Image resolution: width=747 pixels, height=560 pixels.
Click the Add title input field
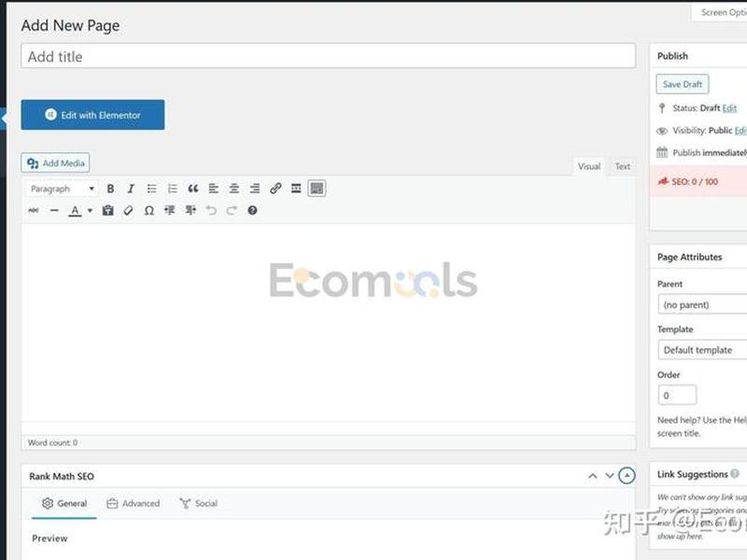(329, 56)
